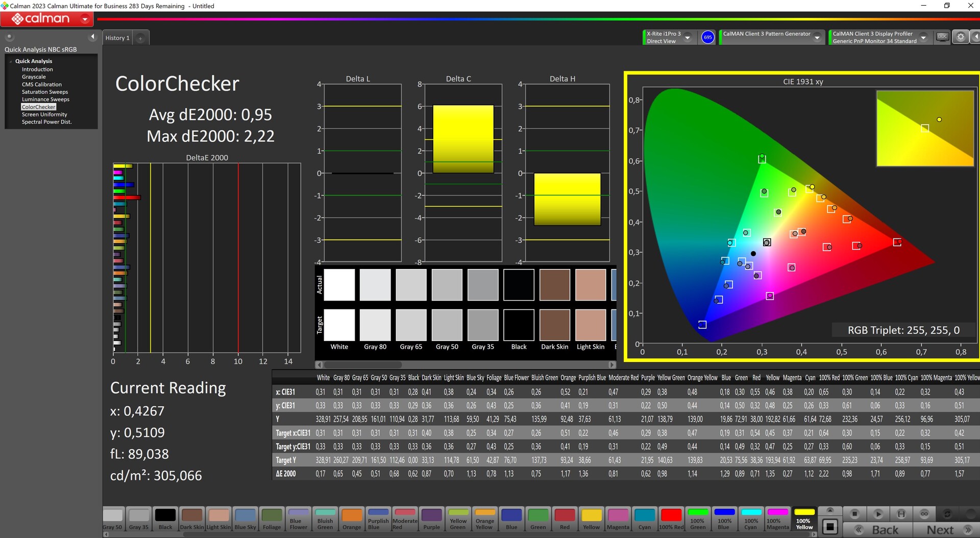This screenshot has height=538, width=980.
Task: Click the blue 695 meter indicator
Action: tap(707, 37)
